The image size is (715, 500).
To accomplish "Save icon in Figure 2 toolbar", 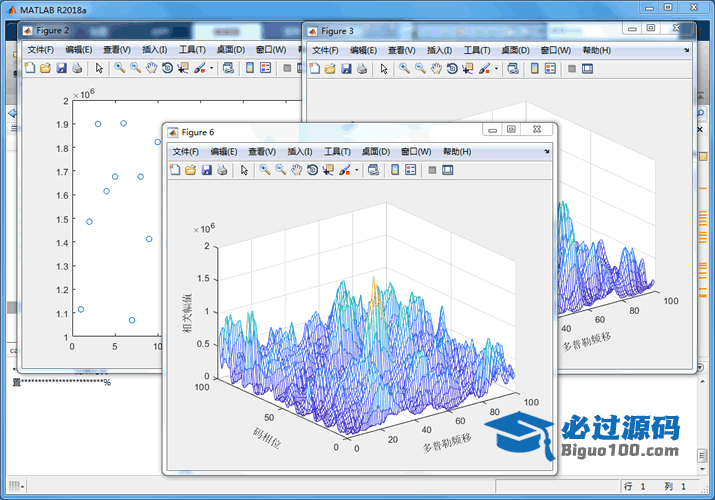I will pyautogui.click(x=61, y=68).
